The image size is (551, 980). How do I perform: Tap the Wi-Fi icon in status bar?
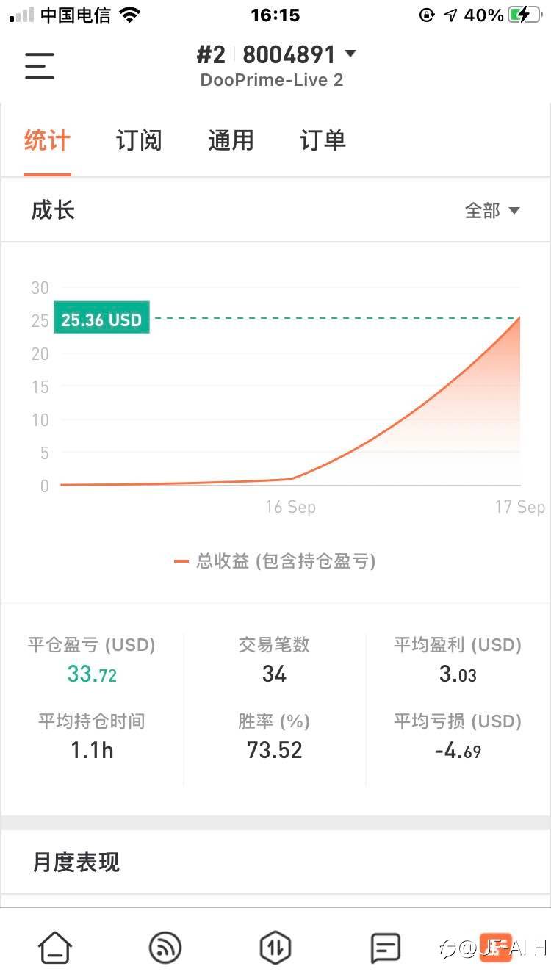pos(130,15)
